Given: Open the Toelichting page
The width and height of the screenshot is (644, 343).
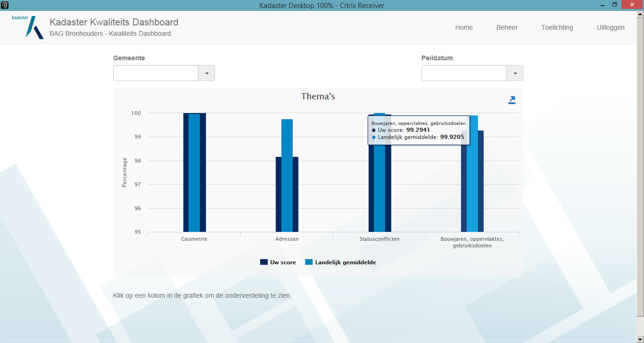Looking at the screenshot, I should (557, 27).
